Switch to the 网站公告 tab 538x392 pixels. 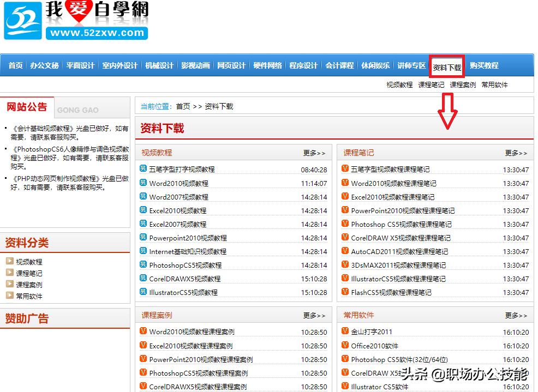click(x=27, y=107)
